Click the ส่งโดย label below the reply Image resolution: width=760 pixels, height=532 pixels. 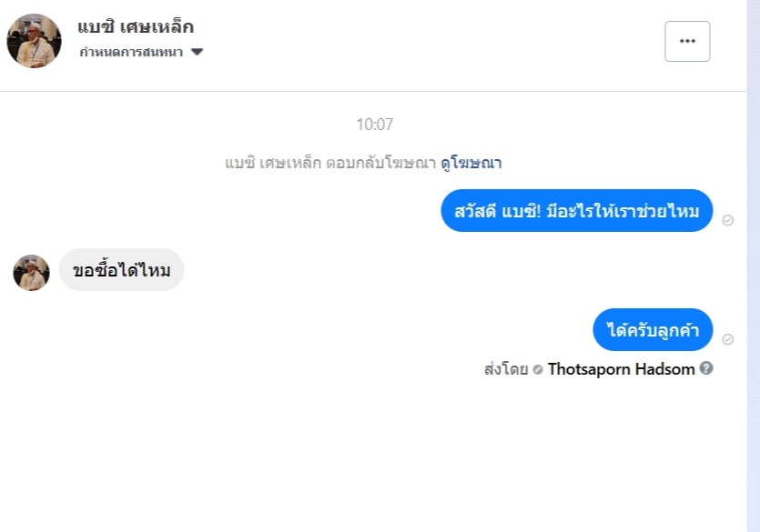click(506, 369)
